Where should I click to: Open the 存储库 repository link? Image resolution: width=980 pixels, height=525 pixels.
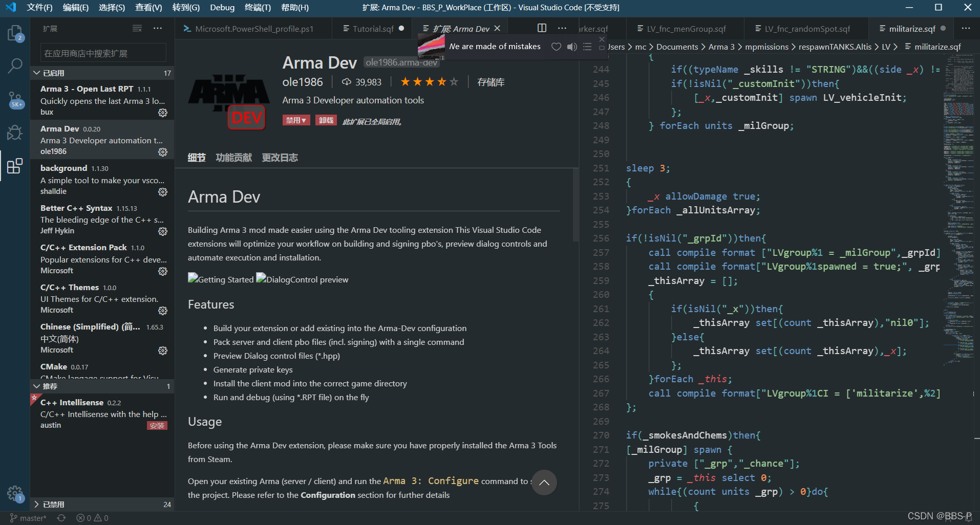[x=491, y=82]
